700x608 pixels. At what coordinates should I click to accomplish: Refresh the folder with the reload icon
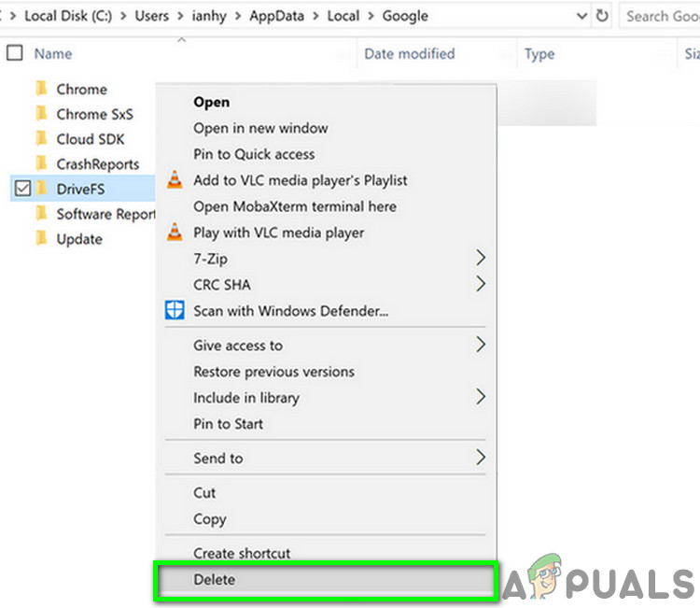click(602, 16)
